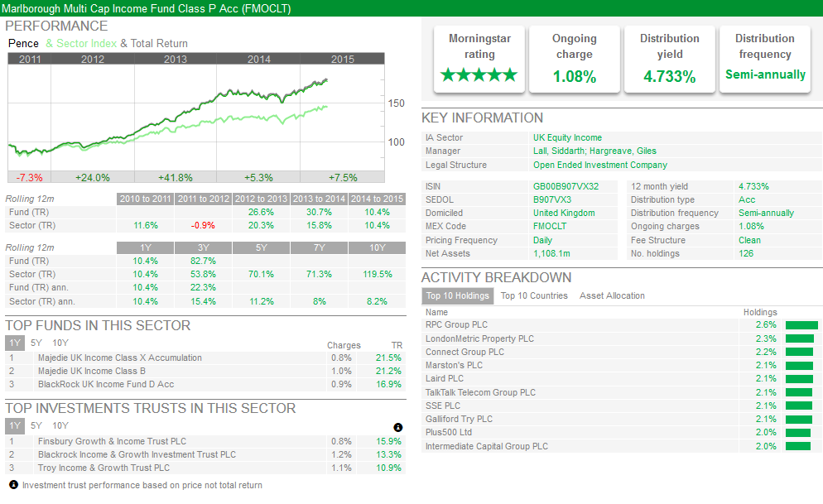Screen dimensions: 823x504
Task: Click the No. holdings value 126
Action: point(746,253)
